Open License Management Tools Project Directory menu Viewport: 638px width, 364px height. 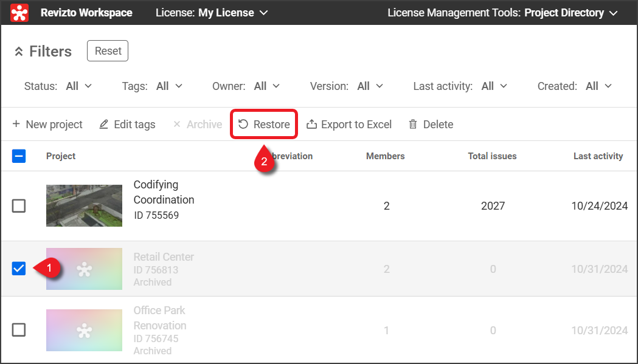(x=502, y=13)
